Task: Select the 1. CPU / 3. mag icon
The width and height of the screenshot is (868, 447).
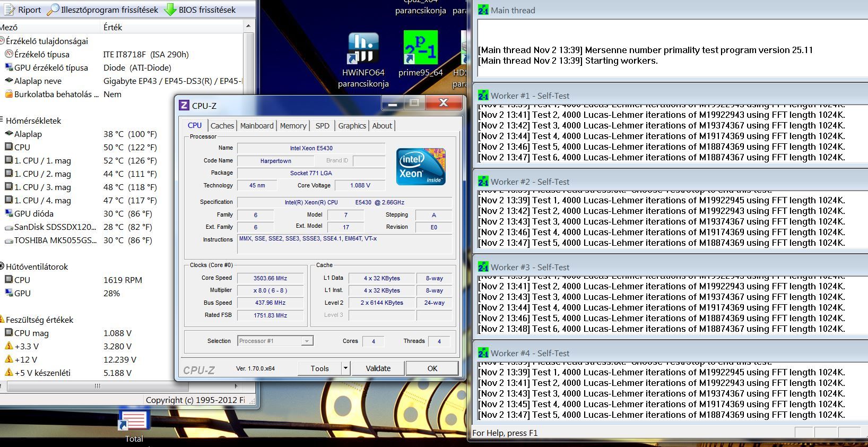Action: tap(8, 187)
